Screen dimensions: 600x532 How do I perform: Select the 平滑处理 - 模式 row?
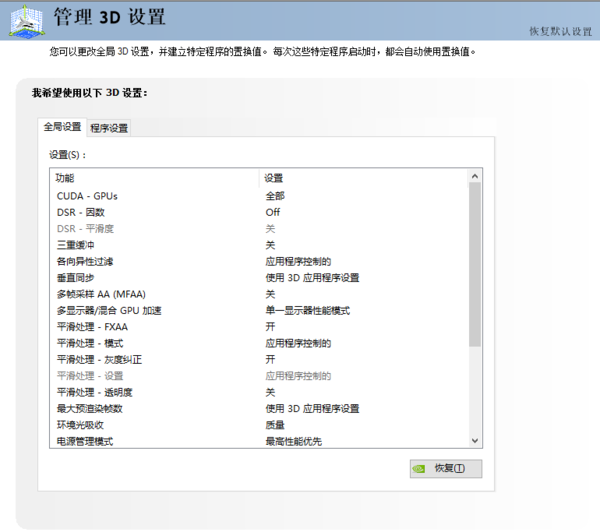[259, 343]
